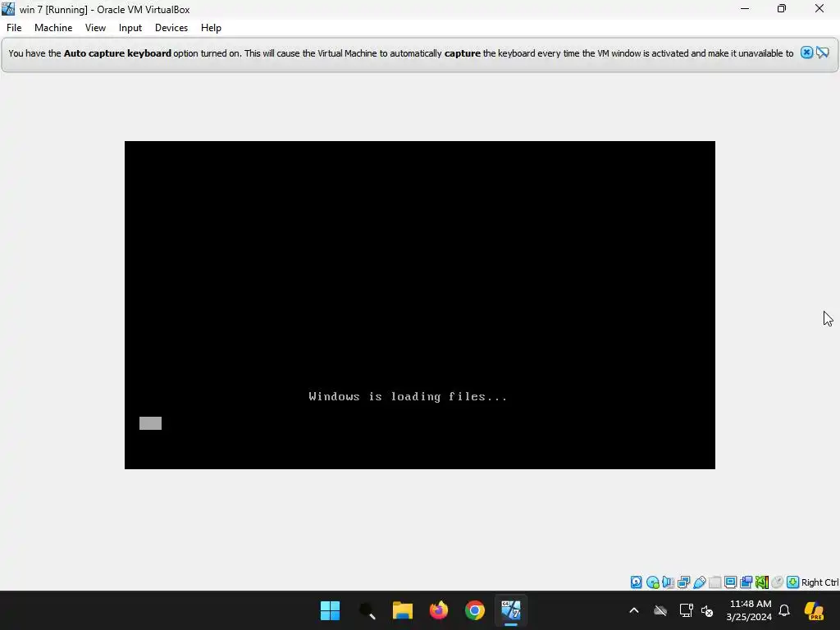840x630 pixels.
Task: Open the Windows Start menu
Action: [330, 610]
